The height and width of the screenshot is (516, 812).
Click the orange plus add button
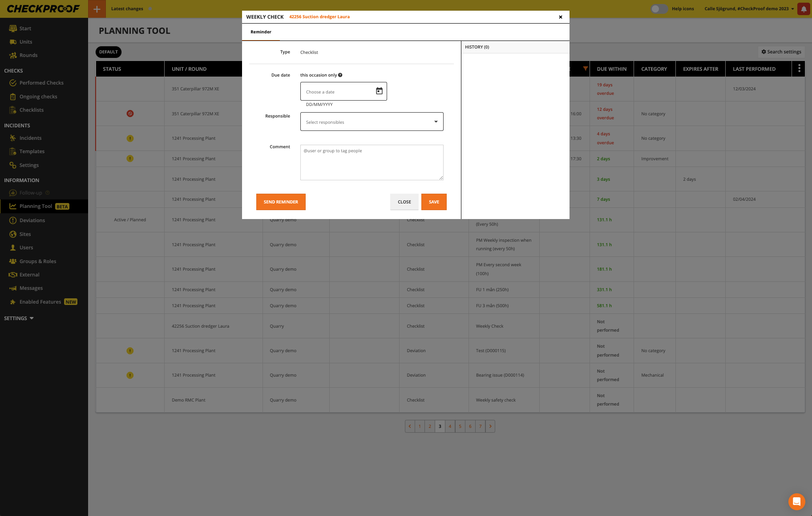click(97, 9)
